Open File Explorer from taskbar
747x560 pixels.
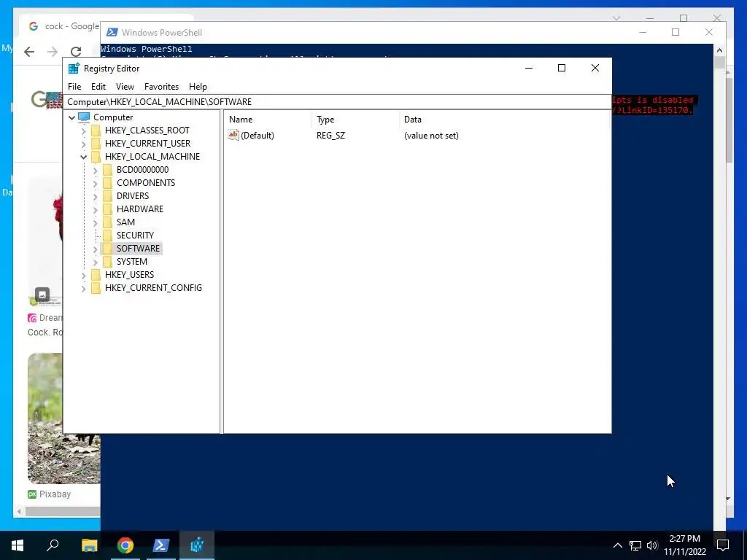click(89, 545)
